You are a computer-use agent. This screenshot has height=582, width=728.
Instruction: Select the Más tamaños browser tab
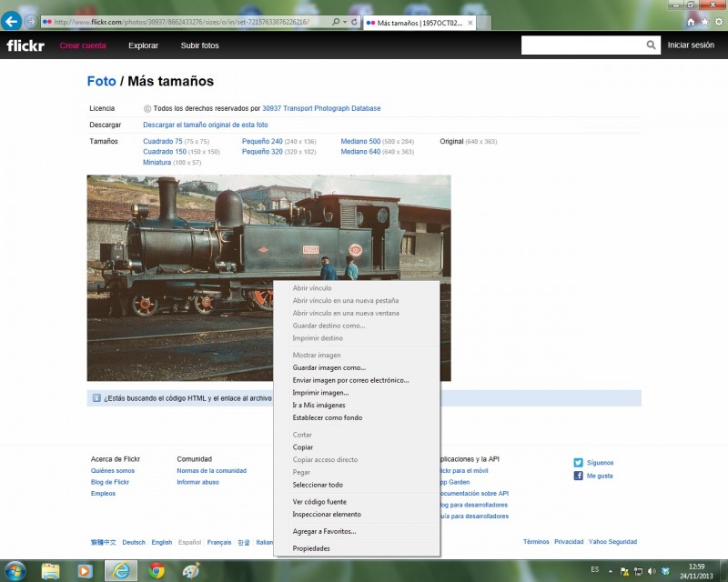419,23
